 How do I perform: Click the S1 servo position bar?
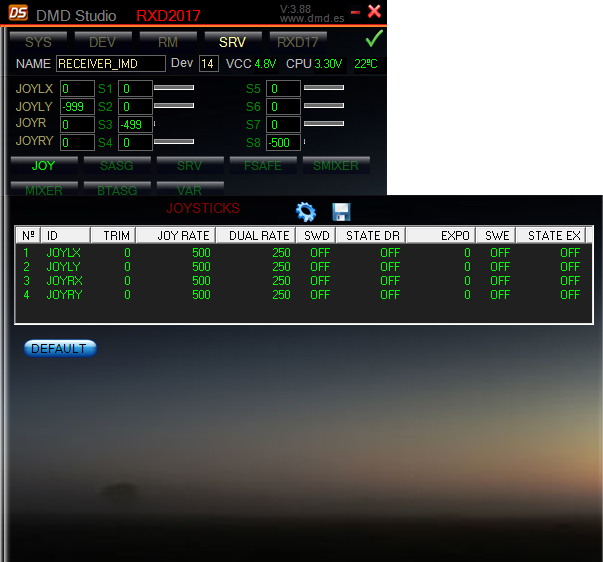pyautogui.click(x=174, y=88)
